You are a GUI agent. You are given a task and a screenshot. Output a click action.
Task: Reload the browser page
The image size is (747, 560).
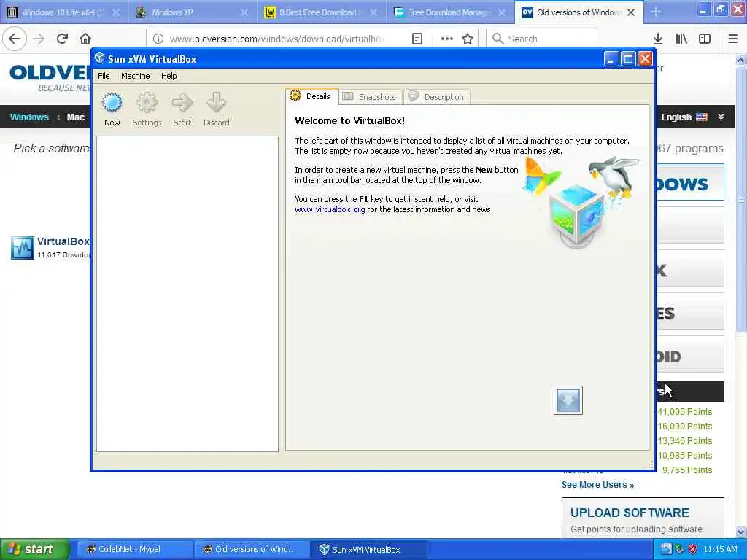[62, 39]
